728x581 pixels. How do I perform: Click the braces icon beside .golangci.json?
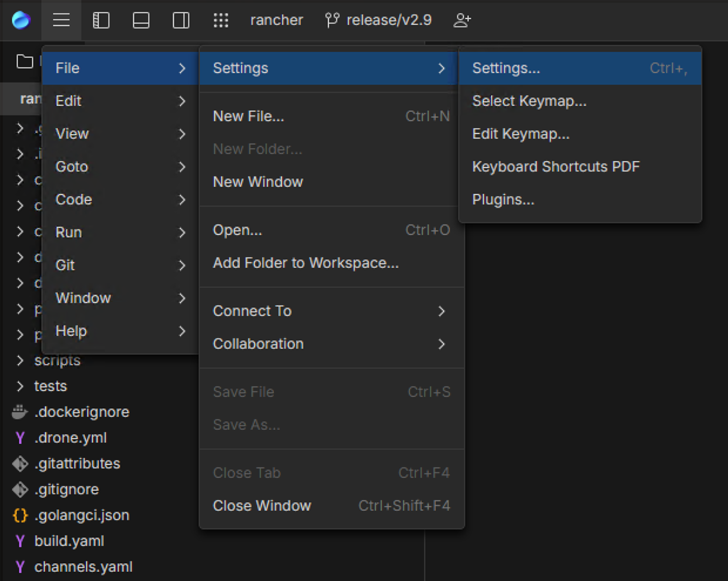(19, 515)
